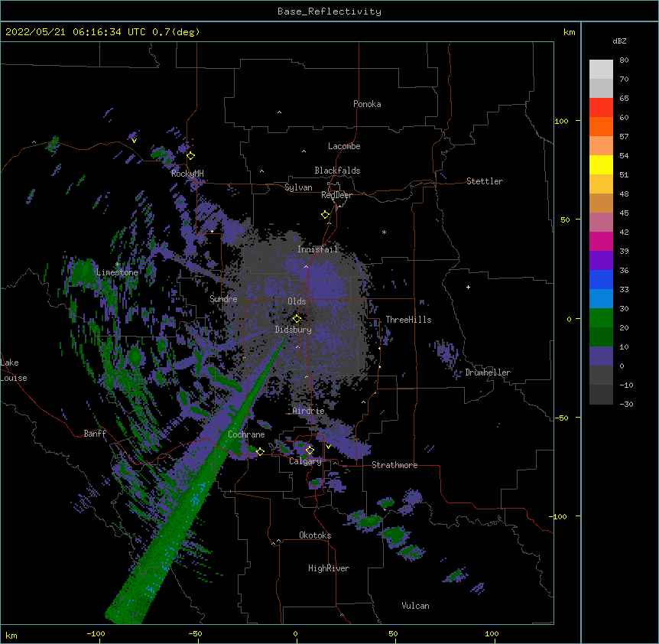Click the purple 0 dBZ legend swatch
The image size is (659, 644).
point(601,356)
